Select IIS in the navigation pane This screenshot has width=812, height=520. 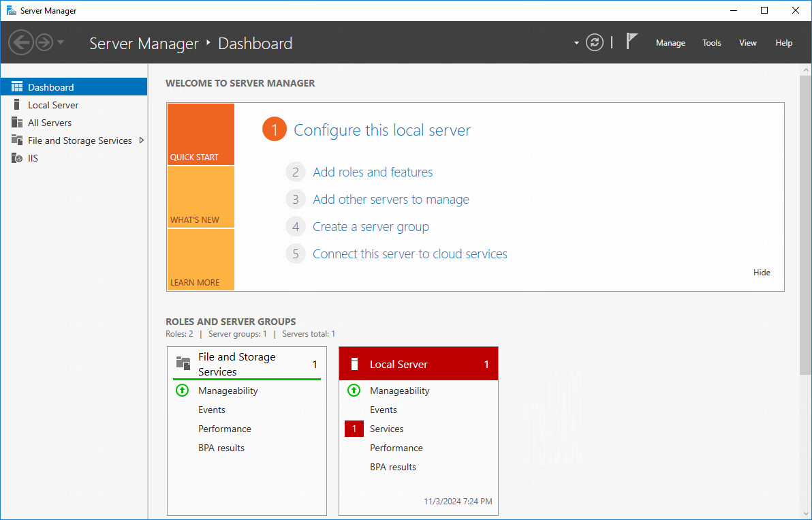pyautogui.click(x=74, y=158)
